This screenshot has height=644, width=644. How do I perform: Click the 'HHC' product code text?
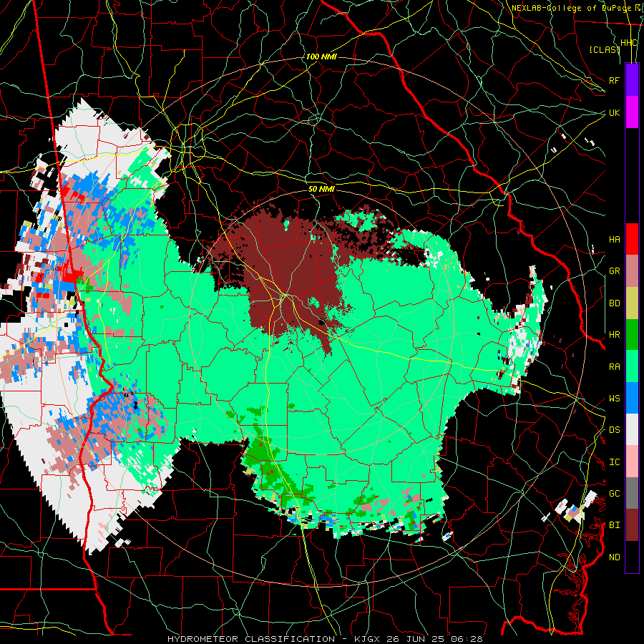click(x=628, y=43)
